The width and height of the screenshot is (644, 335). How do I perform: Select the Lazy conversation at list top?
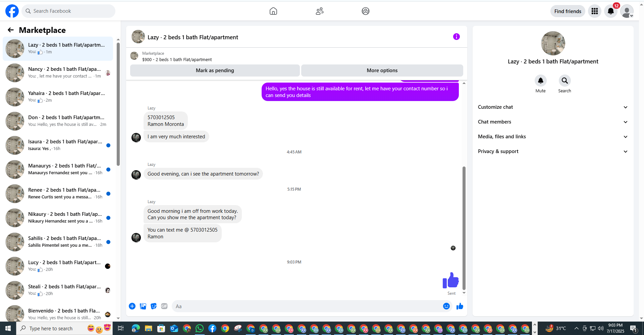click(58, 49)
